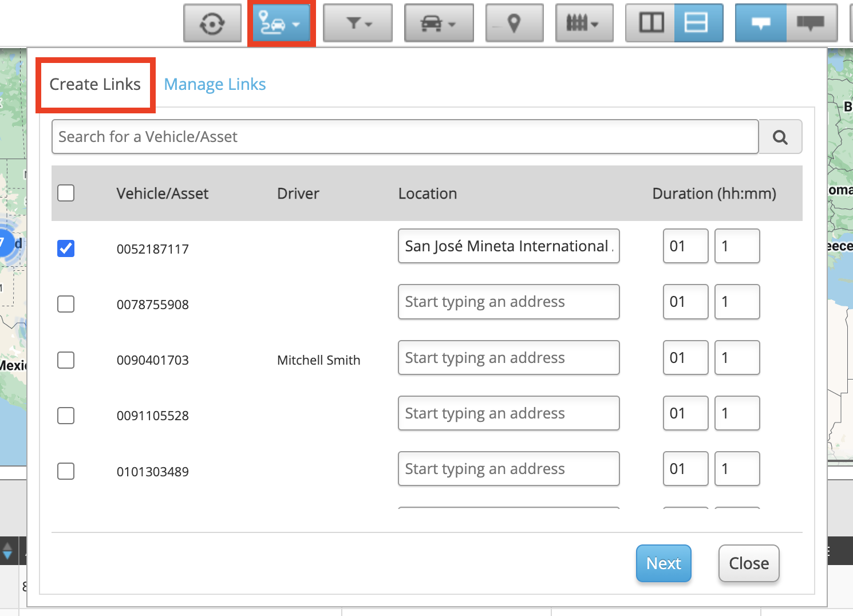
Task: Select the gray label callout toggle
Action: [811, 23]
